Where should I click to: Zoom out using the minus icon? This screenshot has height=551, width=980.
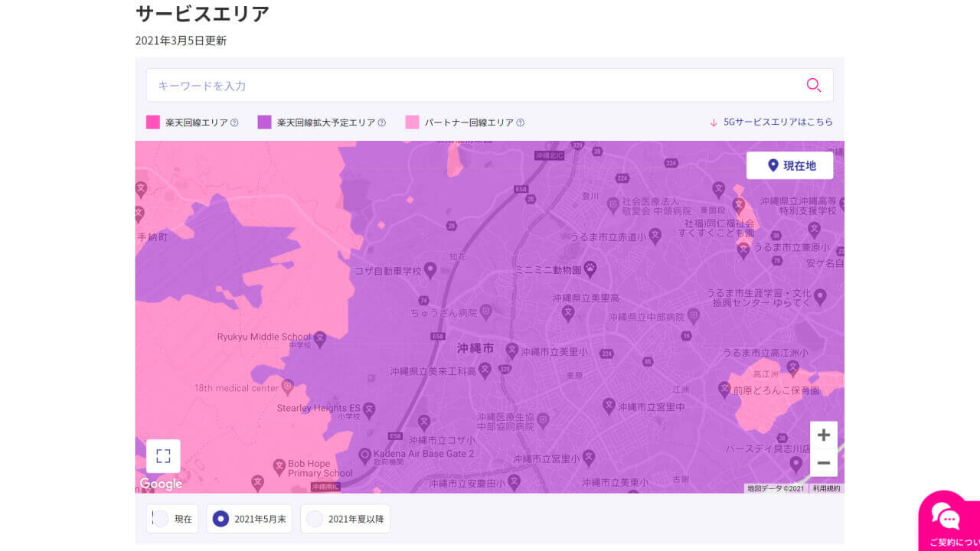[824, 463]
